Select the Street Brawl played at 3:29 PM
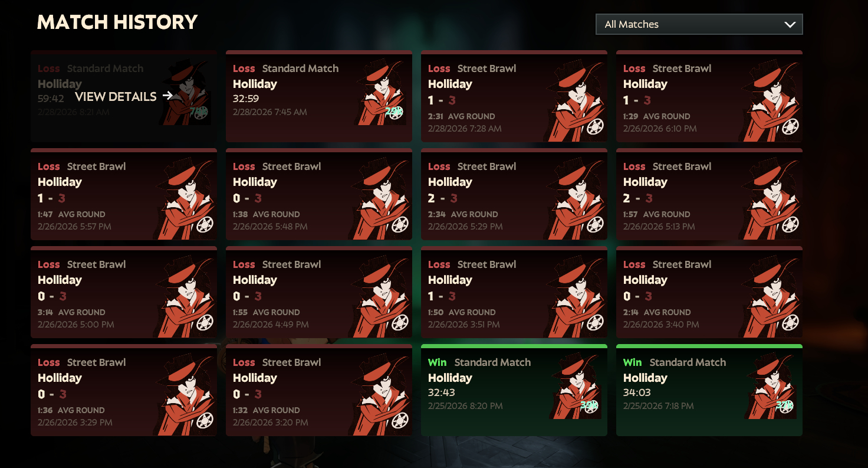868x468 pixels. coord(124,390)
